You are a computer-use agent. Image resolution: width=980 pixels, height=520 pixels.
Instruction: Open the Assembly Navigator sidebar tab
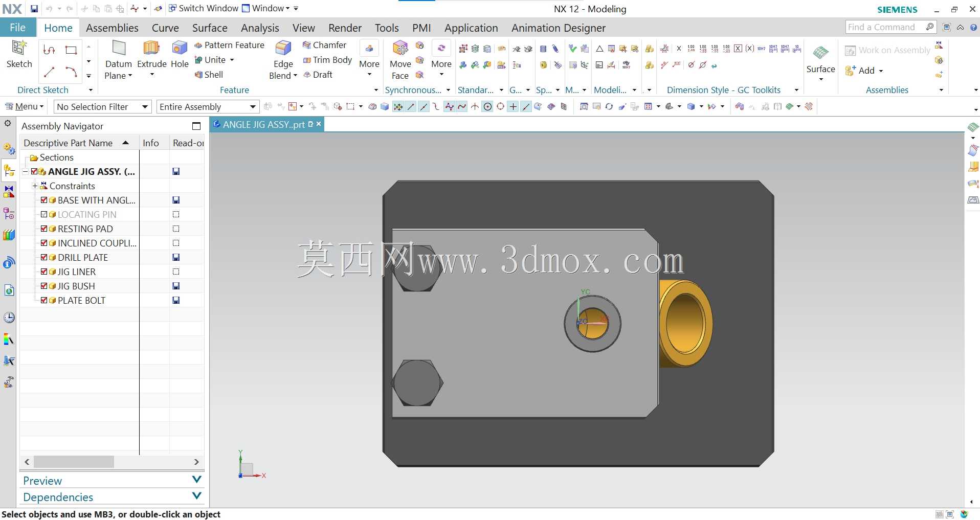coord(9,170)
